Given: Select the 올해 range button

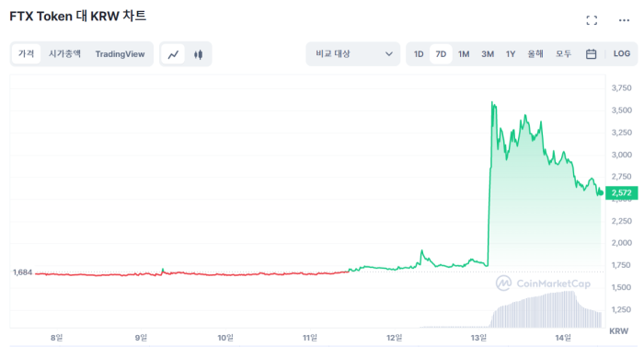Looking at the screenshot, I should coord(535,54).
